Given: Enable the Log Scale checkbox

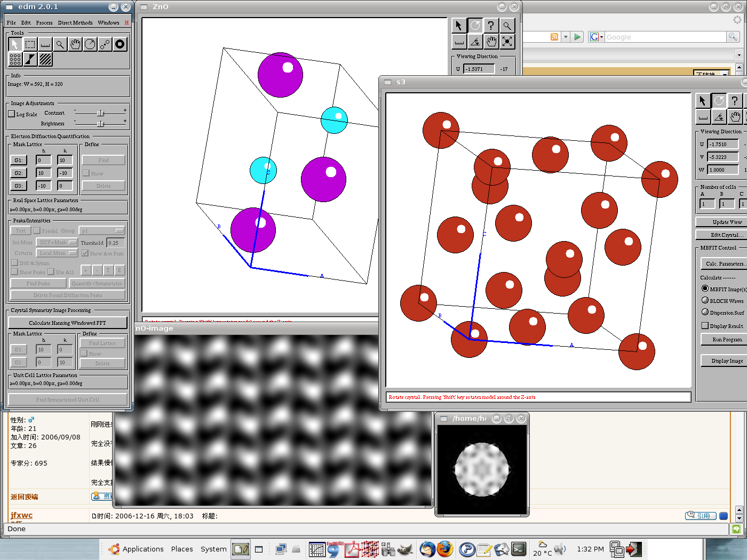Looking at the screenshot, I should click(12, 114).
